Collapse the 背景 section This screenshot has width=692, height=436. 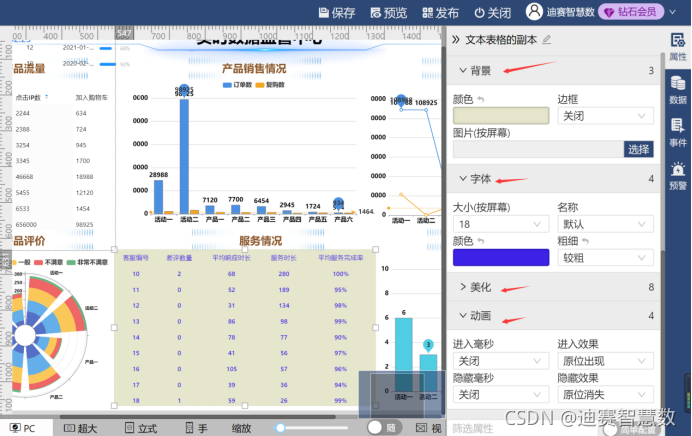pyautogui.click(x=463, y=70)
